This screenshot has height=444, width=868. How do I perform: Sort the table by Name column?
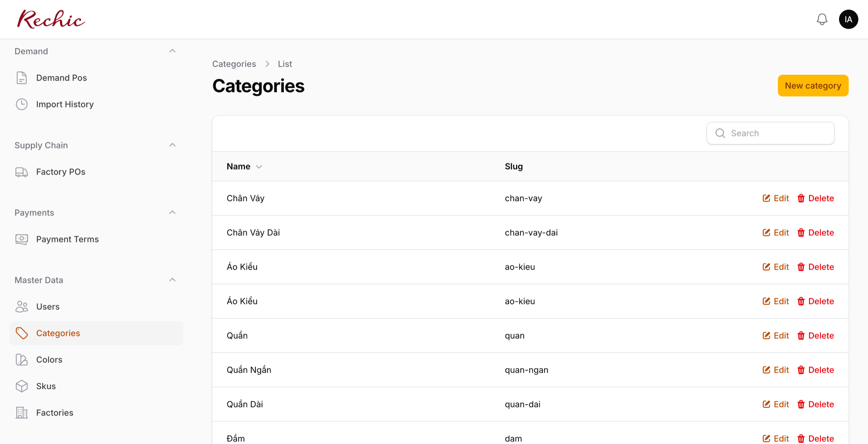[x=244, y=166]
